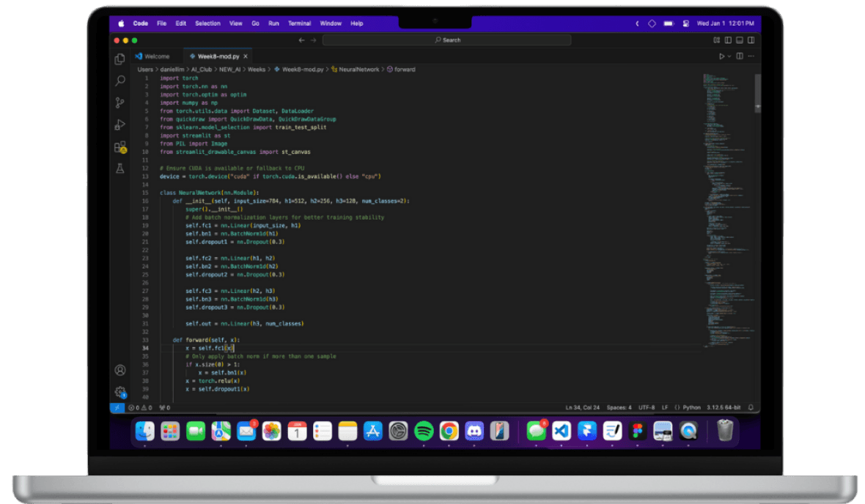This screenshot has height=504, width=865.
Task: Open the Extensions view
Action: pos(119,147)
